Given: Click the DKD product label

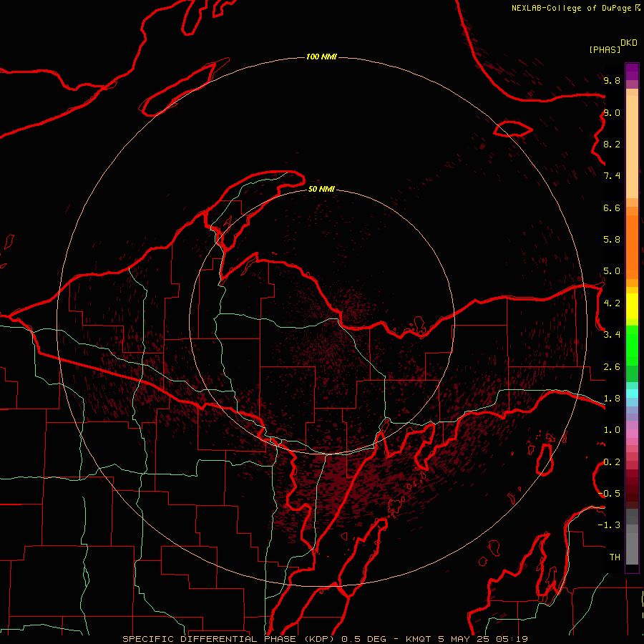Looking at the screenshot, I should (629, 43).
